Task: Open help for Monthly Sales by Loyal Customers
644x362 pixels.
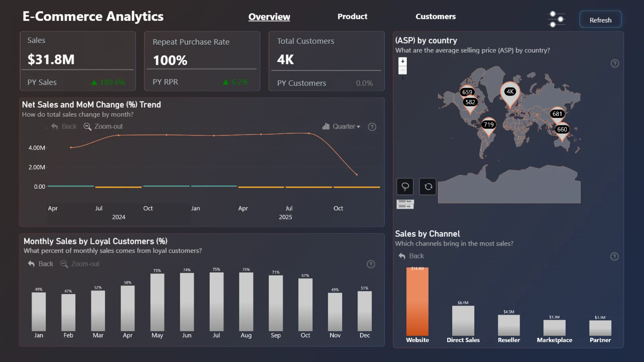Action: [x=371, y=264]
